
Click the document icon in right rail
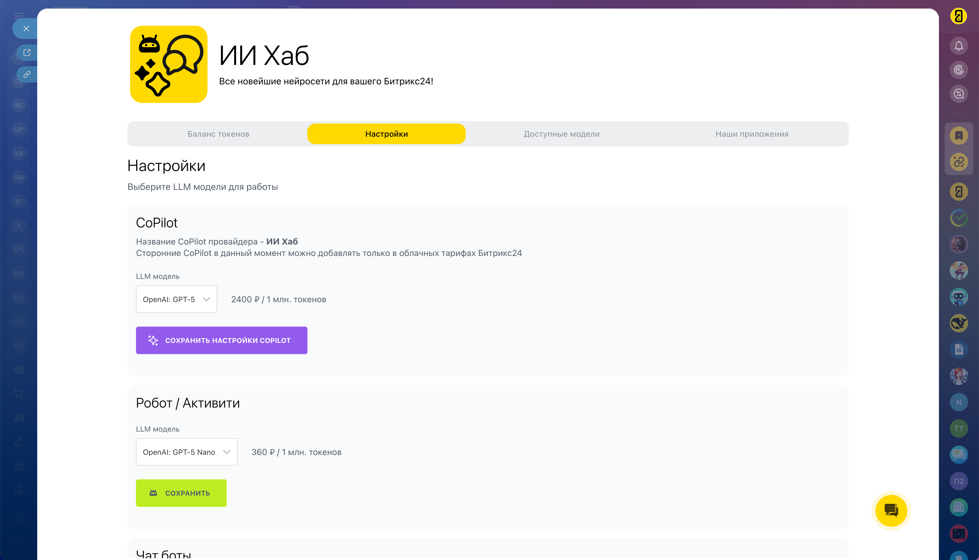959,349
